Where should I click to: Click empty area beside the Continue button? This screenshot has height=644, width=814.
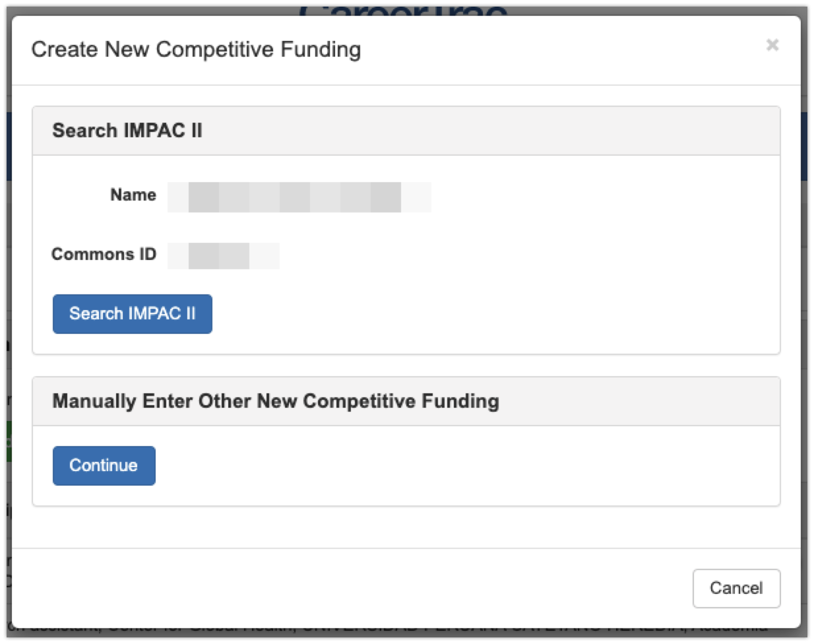[462, 466]
